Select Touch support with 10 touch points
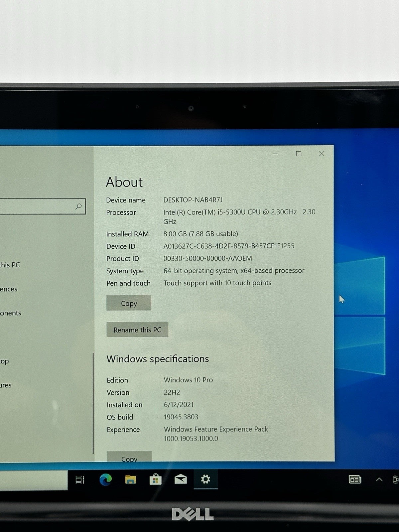The height and width of the screenshot is (532, 399). click(217, 283)
